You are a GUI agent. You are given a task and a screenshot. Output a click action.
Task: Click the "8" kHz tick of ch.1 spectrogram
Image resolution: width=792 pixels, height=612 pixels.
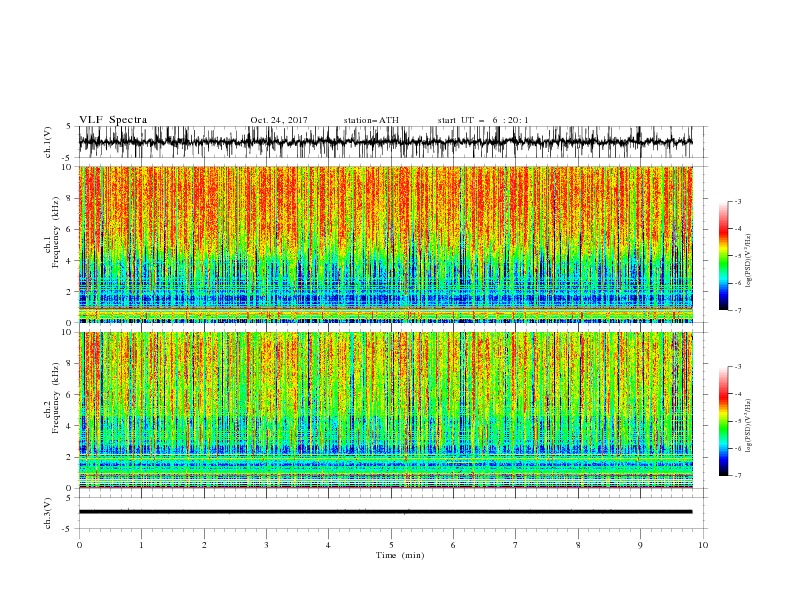(70, 198)
